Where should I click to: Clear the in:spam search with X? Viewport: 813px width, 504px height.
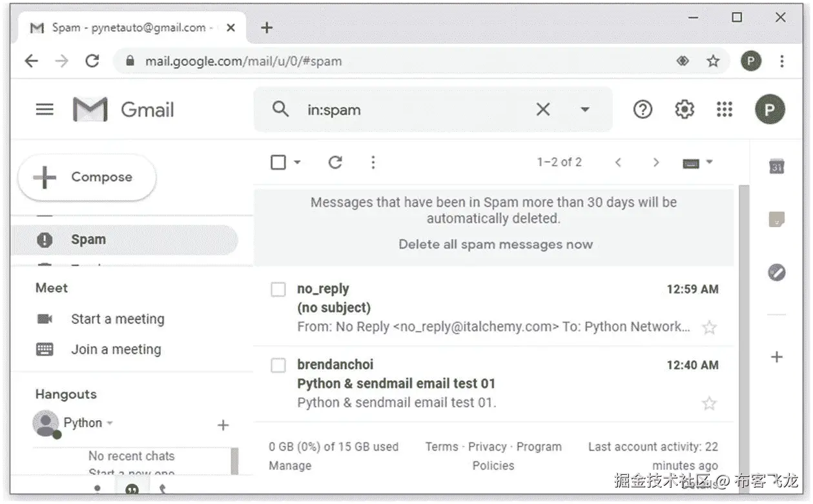pyautogui.click(x=543, y=110)
